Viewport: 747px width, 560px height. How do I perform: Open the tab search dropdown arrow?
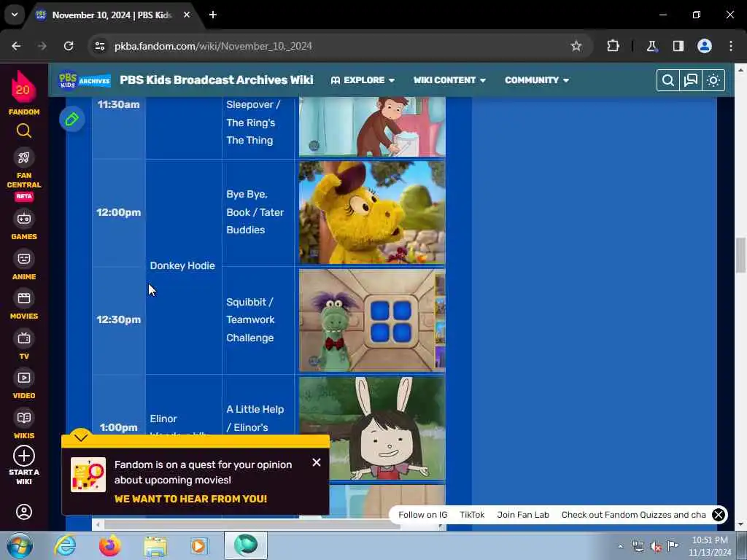pos(15,15)
